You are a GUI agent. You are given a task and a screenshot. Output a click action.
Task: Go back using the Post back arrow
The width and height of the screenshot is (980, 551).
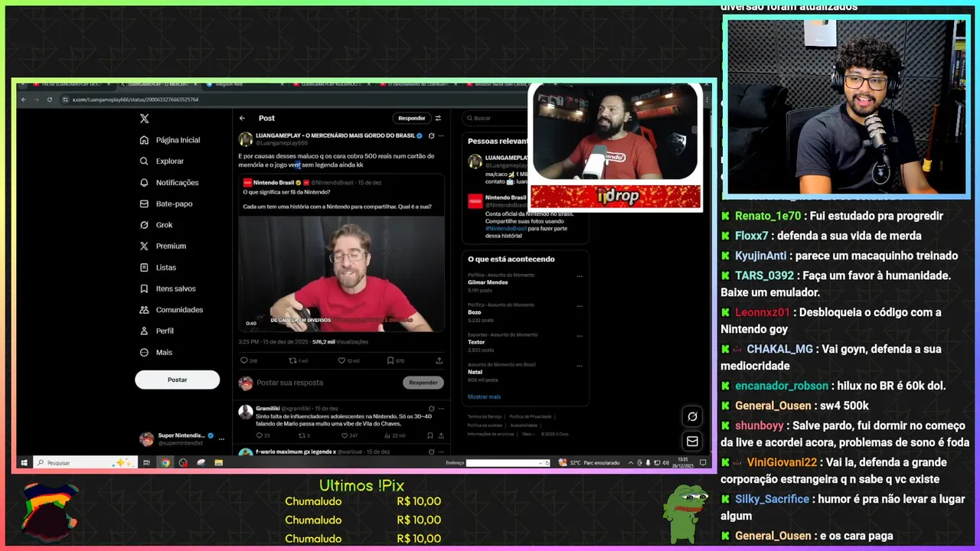point(242,118)
